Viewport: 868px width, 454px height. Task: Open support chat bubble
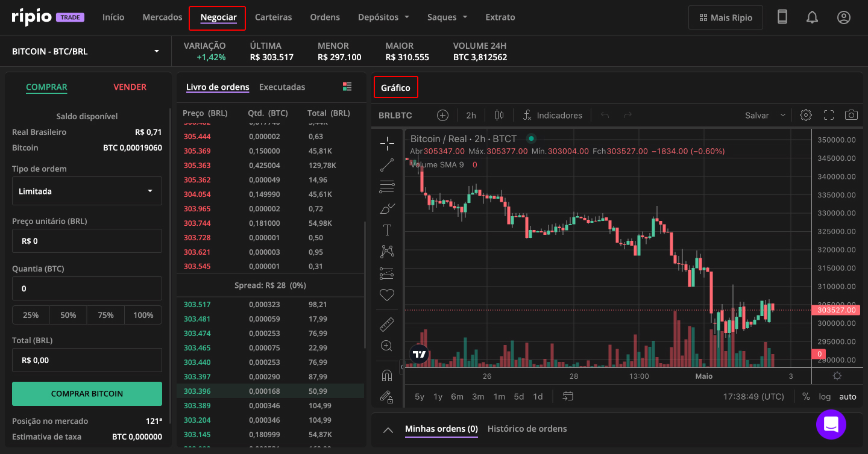pos(831,424)
